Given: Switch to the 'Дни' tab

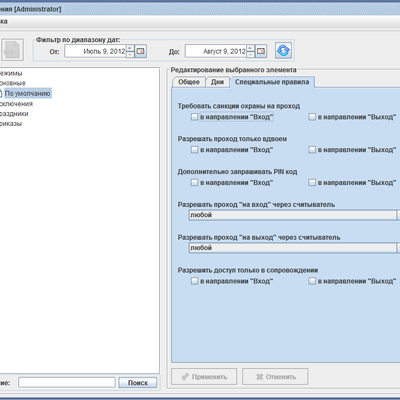Looking at the screenshot, I should coord(217,82).
